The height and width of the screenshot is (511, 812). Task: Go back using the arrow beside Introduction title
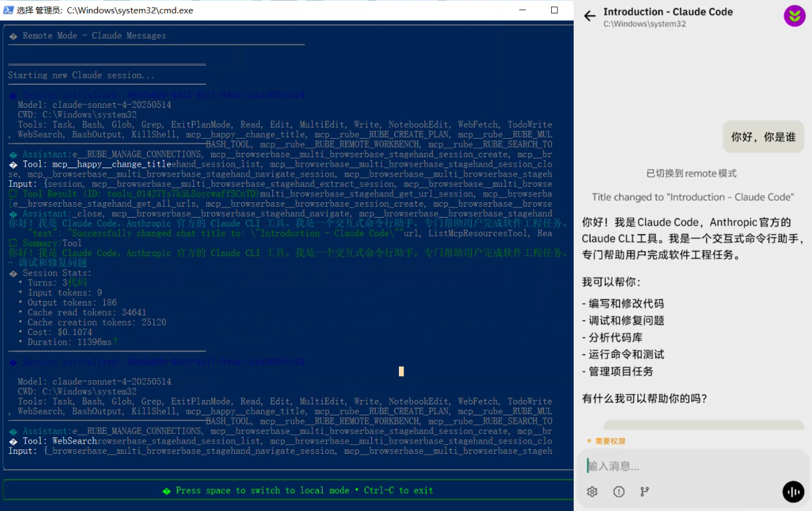click(590, 17)
